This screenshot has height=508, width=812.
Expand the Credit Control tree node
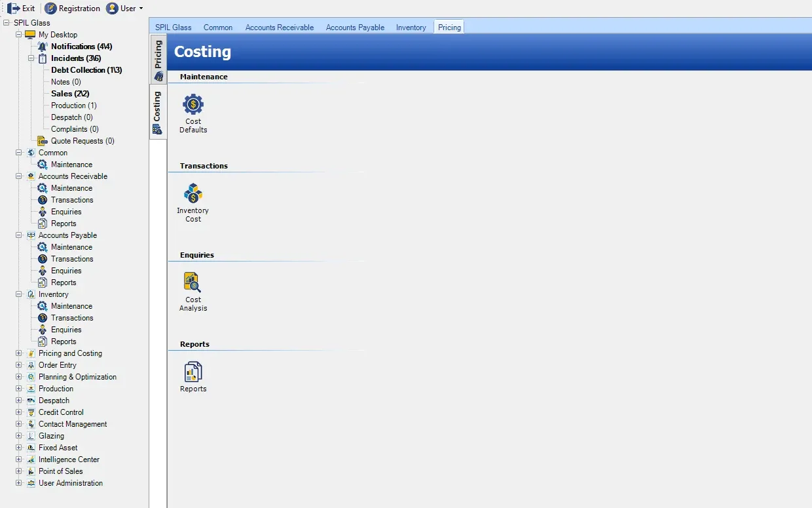click(x=19, y=412)
